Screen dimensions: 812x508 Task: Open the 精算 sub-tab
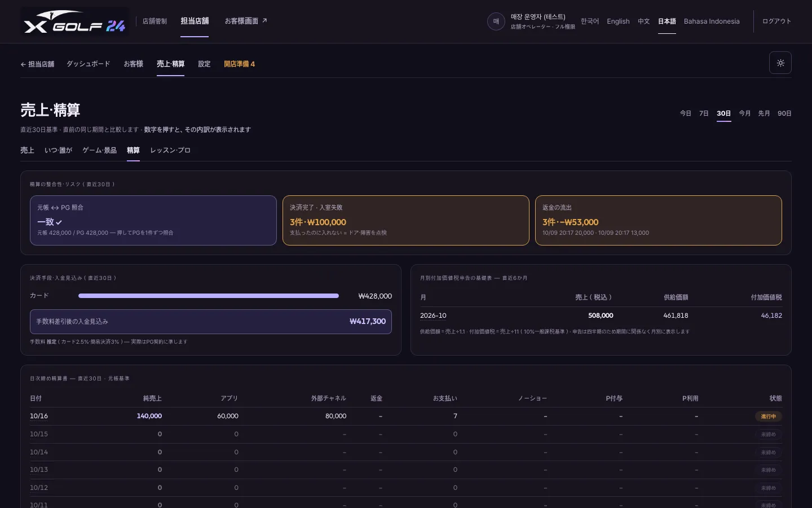click(133, 150)
